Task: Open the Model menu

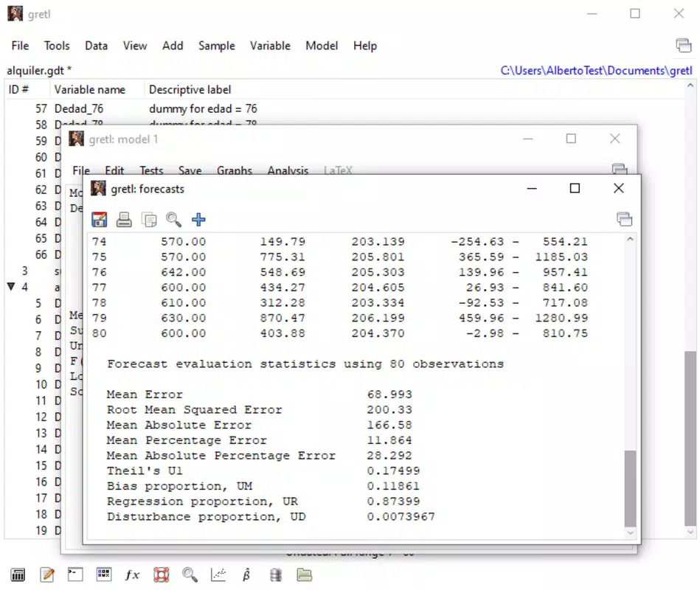Action: [x=322, y=46]
